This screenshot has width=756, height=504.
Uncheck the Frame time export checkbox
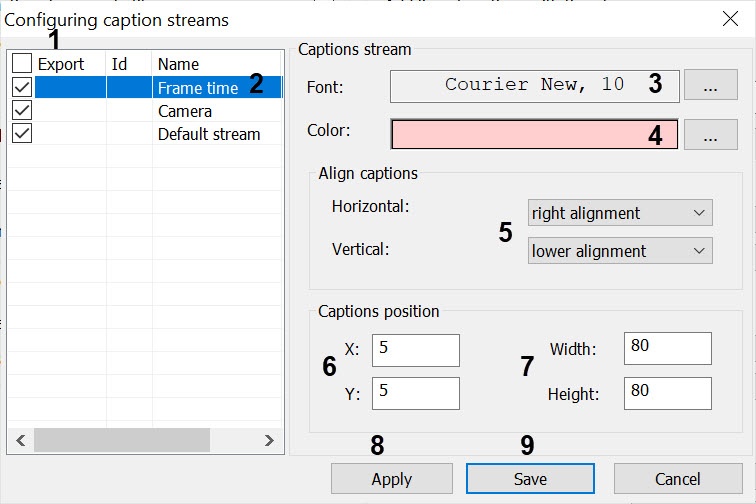click(x=22, y=88)
